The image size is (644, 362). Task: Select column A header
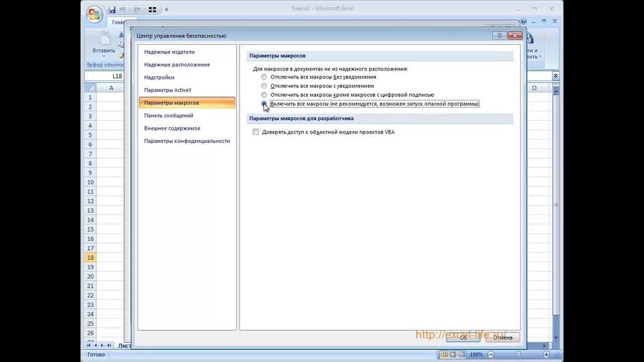(111, 87)
